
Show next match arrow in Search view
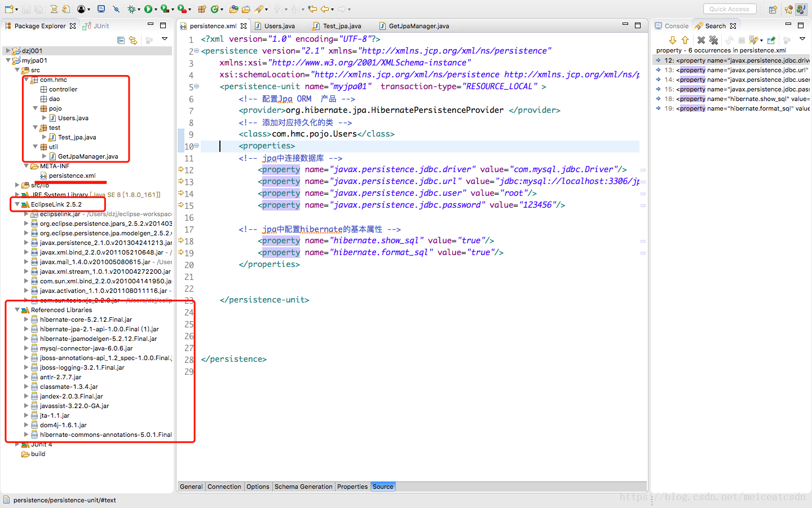pos(673,40)
